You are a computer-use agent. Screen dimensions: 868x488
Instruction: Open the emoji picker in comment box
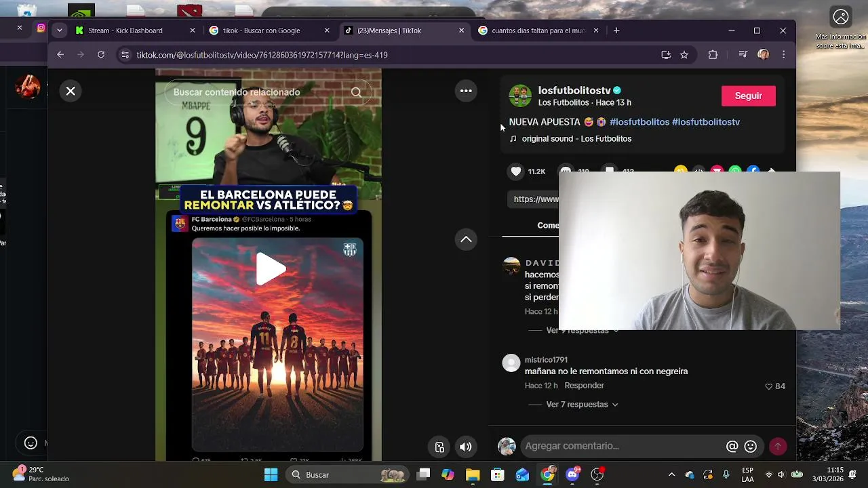(x=750, y=447)
